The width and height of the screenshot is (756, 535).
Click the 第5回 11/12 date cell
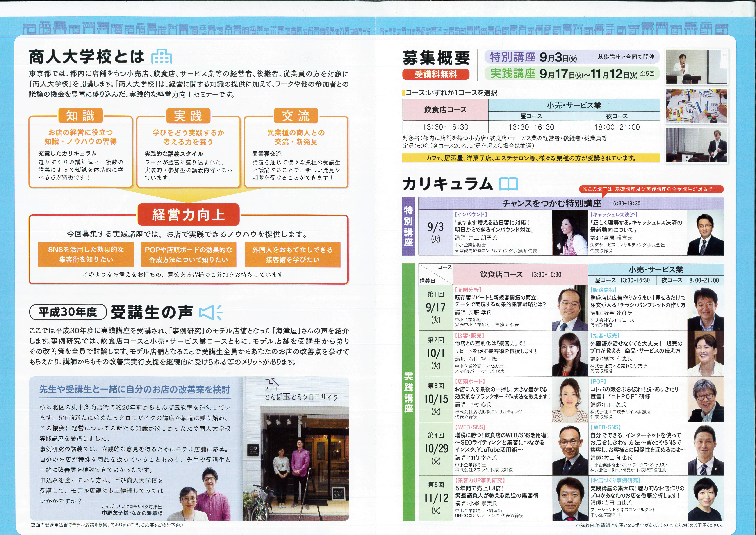(436, 498)
